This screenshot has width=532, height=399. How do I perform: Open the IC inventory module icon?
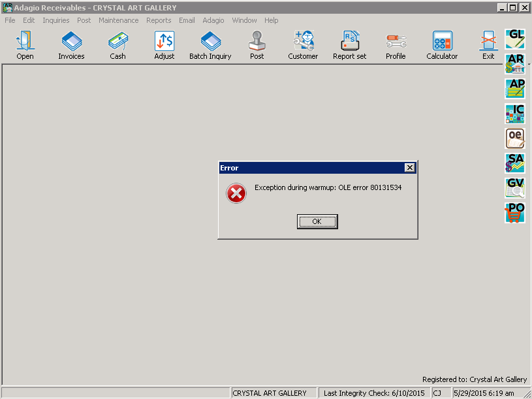(x=515, y=114)
